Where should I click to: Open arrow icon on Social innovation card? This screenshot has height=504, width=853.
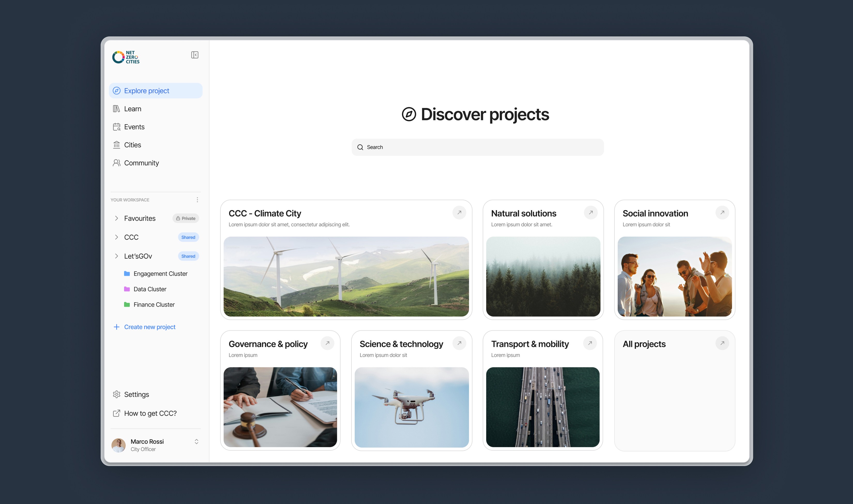coord(722,213)
